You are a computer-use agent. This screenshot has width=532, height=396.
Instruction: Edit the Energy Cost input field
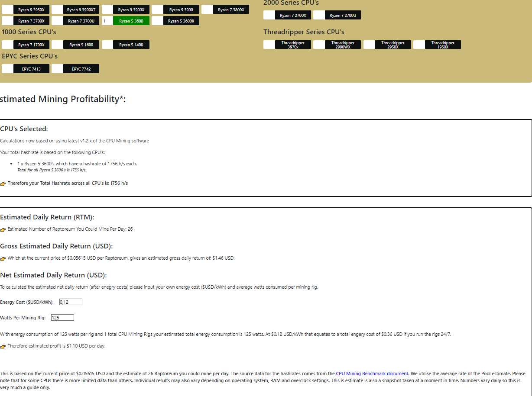pyautogui.click(x=71, y=302)
